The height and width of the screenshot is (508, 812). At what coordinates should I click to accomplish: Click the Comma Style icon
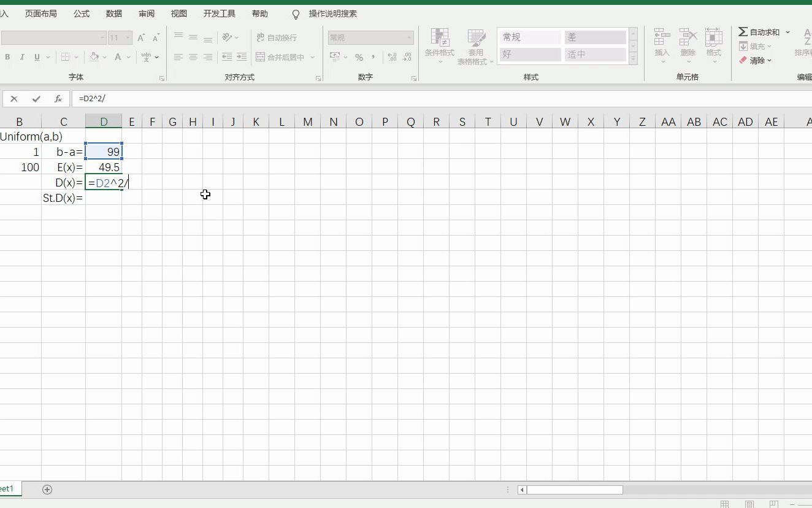point(373,57)
